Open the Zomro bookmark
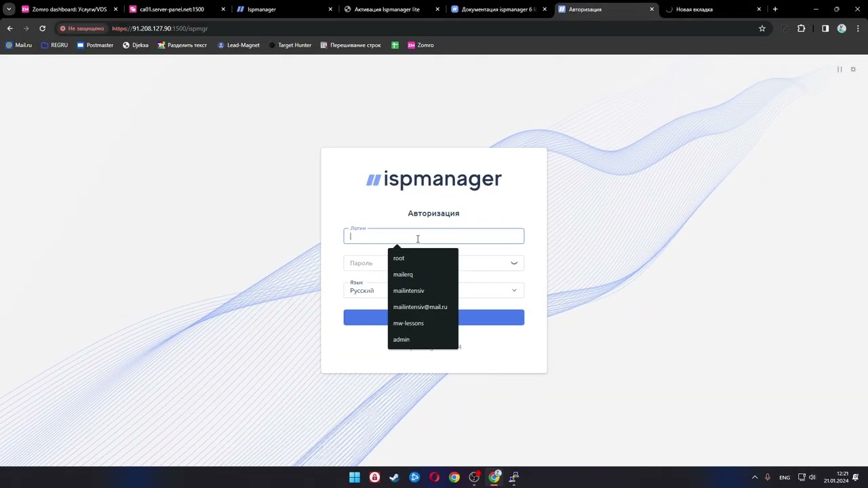The width and height of the screenshot is (868, 488). tap(420, 45)
